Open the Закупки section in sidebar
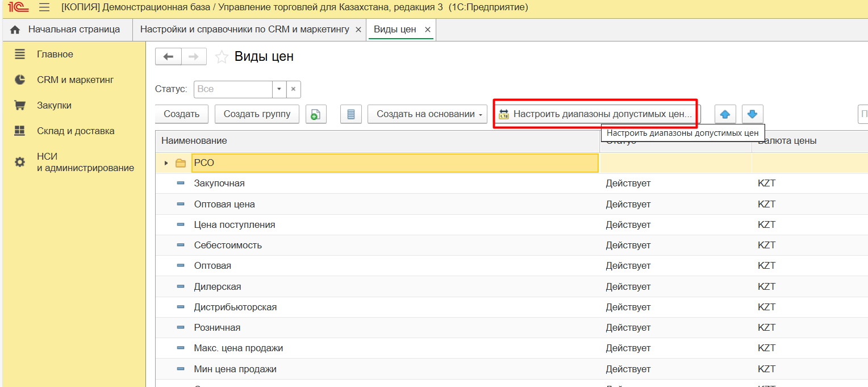Image resolution: width=868 pixels, height=387 pixels. click(x=54, y=106)
